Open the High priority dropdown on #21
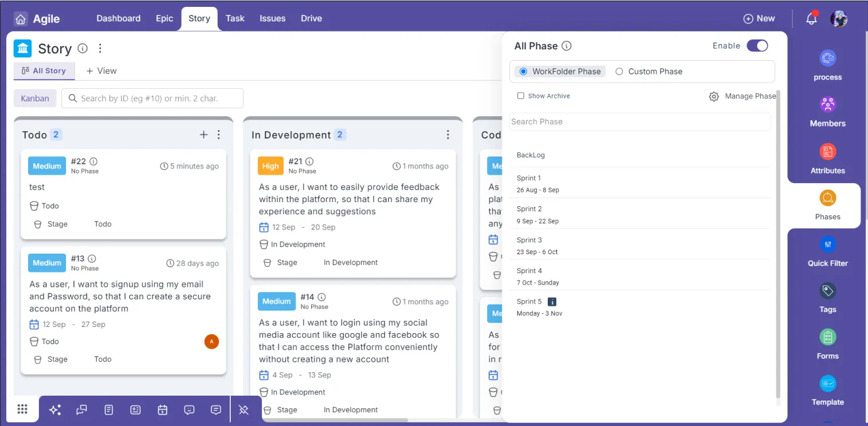The height and width of the screenshot is (426, 868). click(x=270, y=166)
